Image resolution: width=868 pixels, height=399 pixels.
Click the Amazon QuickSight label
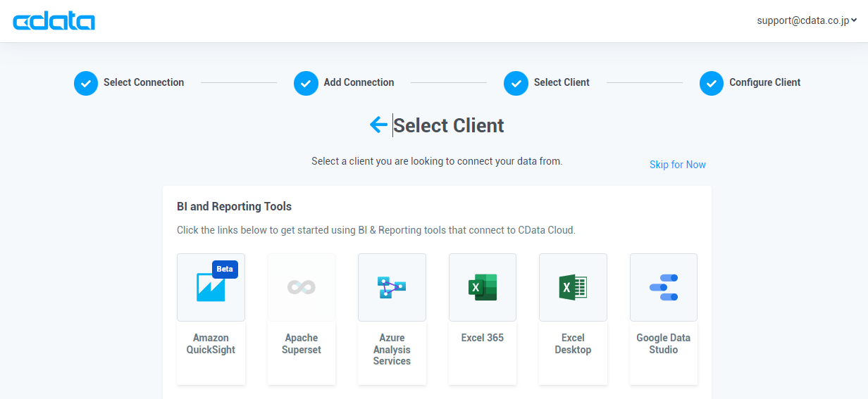pos(211,343)
